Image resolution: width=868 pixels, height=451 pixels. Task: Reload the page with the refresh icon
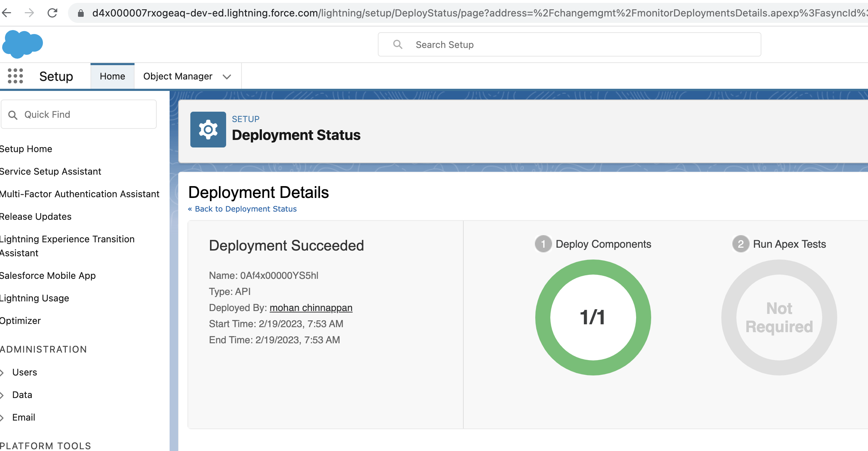pyautogui.click(x=53, y=13)
